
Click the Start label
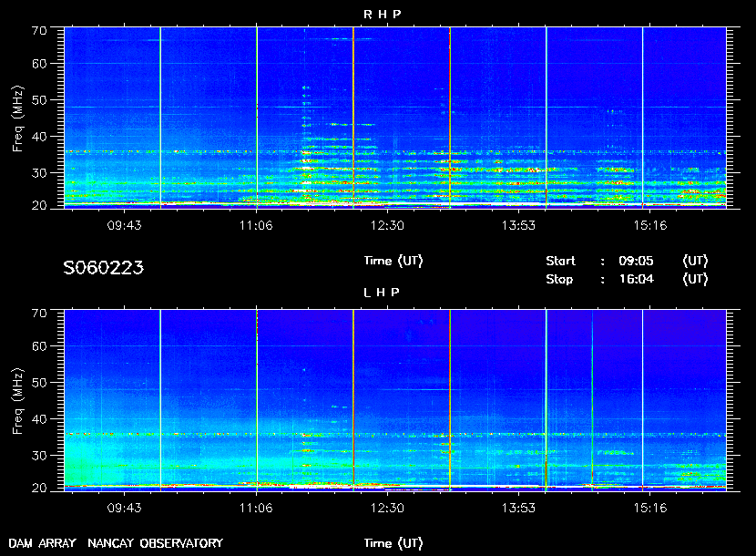pos(560,261)
